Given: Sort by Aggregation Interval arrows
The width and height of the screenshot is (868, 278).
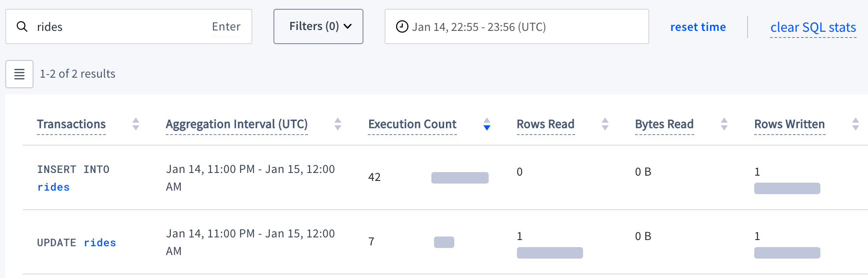Looking at the screenshot, I should pos(338,124).
